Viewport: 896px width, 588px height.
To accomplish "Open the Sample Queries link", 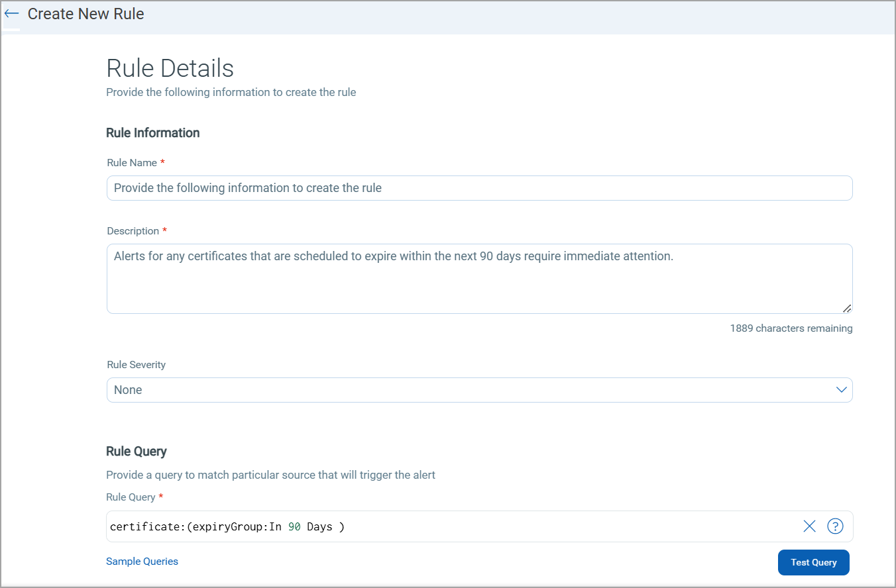I will (142, 562).
